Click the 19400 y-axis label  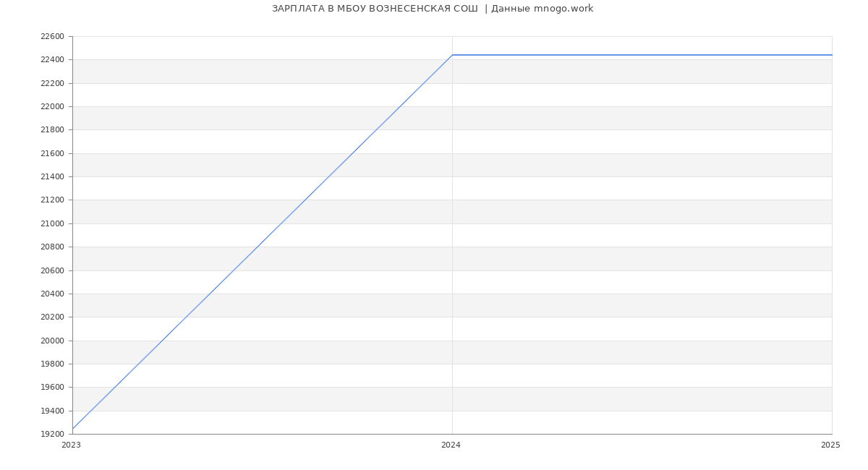click(x=52, y=411)
